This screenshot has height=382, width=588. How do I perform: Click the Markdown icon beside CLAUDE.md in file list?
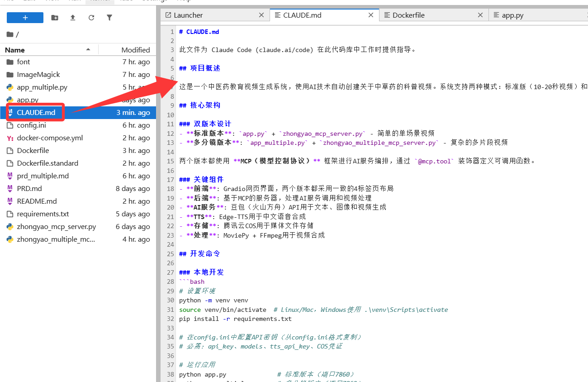10,112
